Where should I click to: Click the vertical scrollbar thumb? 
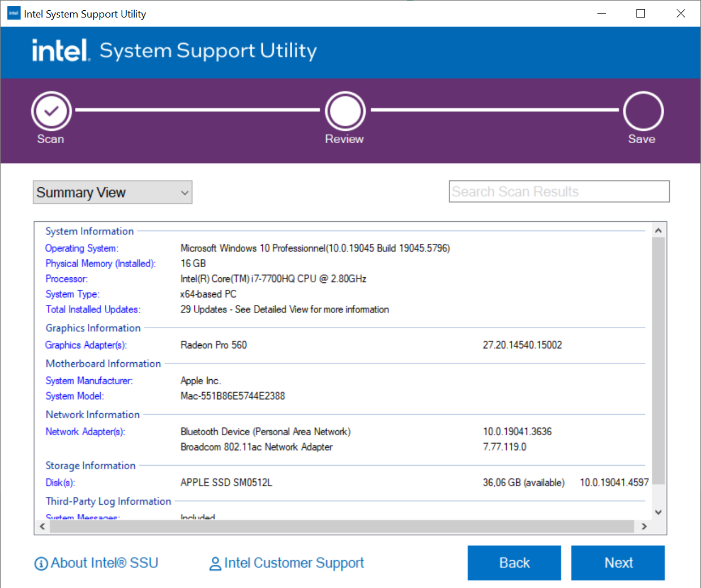click(x=658, y=361)
